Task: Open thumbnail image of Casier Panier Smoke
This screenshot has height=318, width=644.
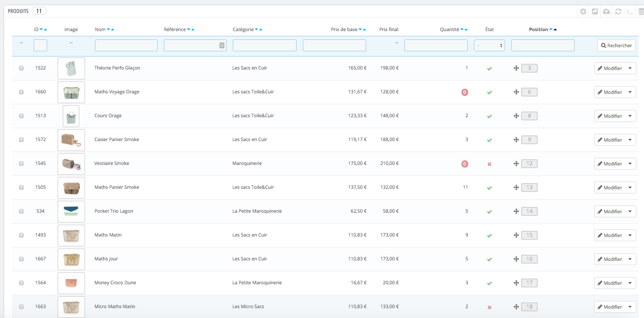Action: coord(71,140)
